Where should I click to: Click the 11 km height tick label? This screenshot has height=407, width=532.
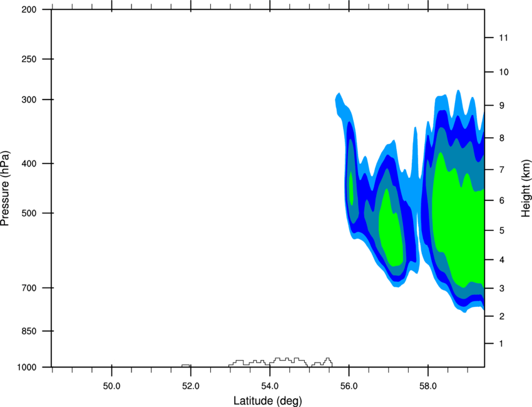click(503, 38)
